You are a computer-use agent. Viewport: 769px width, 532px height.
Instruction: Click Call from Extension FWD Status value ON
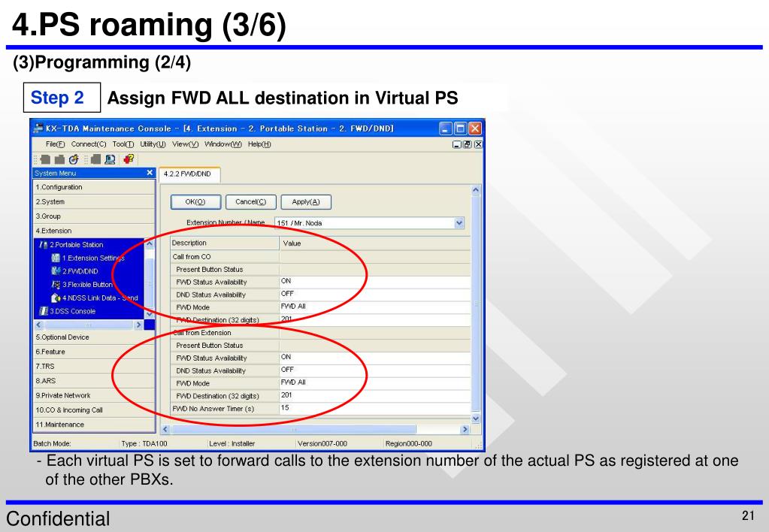tap(374, 358)
